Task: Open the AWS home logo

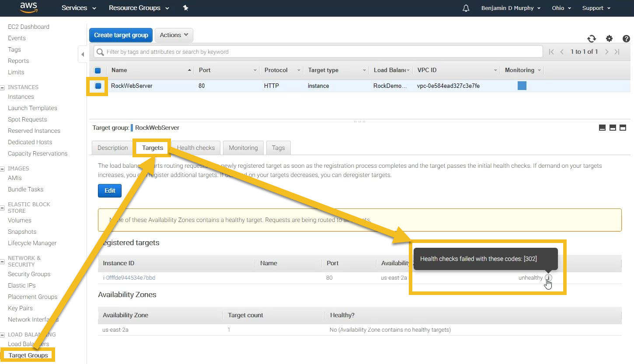Action: tap(28, 8)
